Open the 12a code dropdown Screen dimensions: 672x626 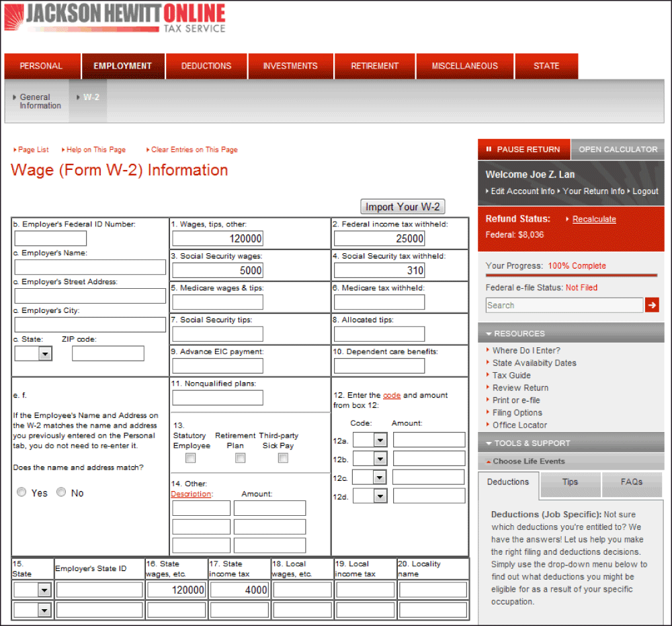[x=370, y=440]
